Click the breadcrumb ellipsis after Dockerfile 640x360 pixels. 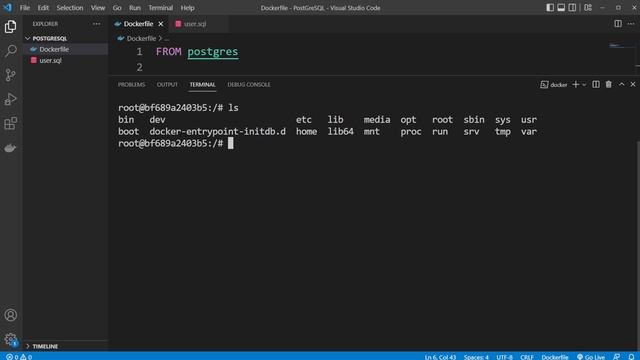(167, 38)
